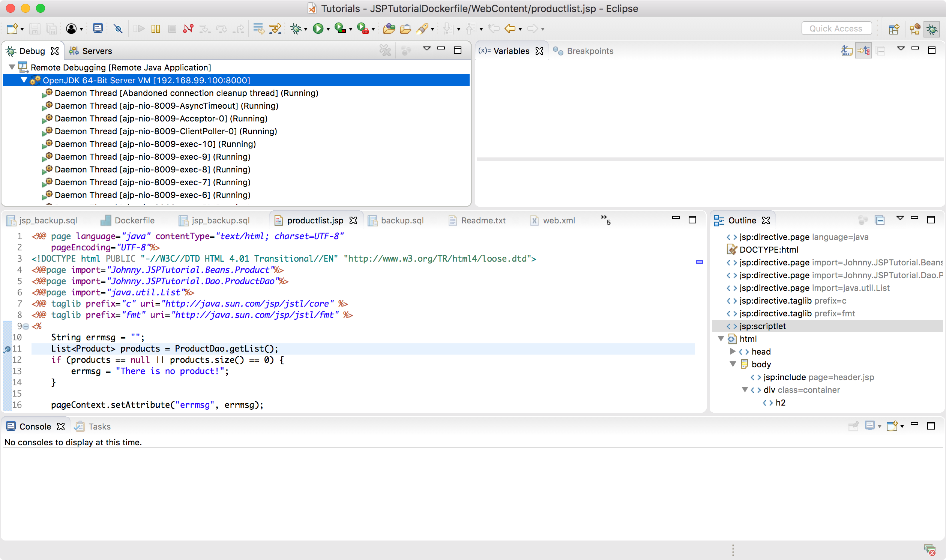The image size is (946, 560).
Task: Click the Step Into toolbar icon
Action: [204, 29]
